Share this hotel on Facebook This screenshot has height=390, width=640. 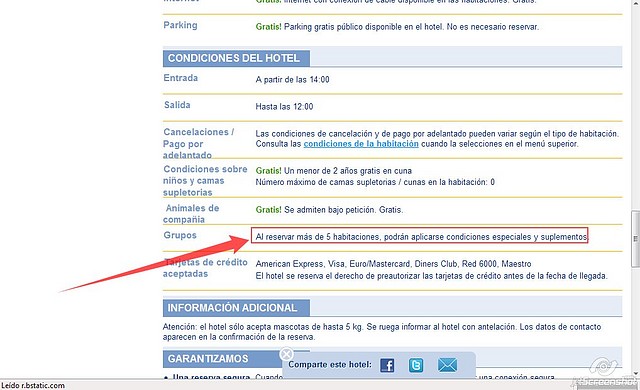tap(387, 365)
